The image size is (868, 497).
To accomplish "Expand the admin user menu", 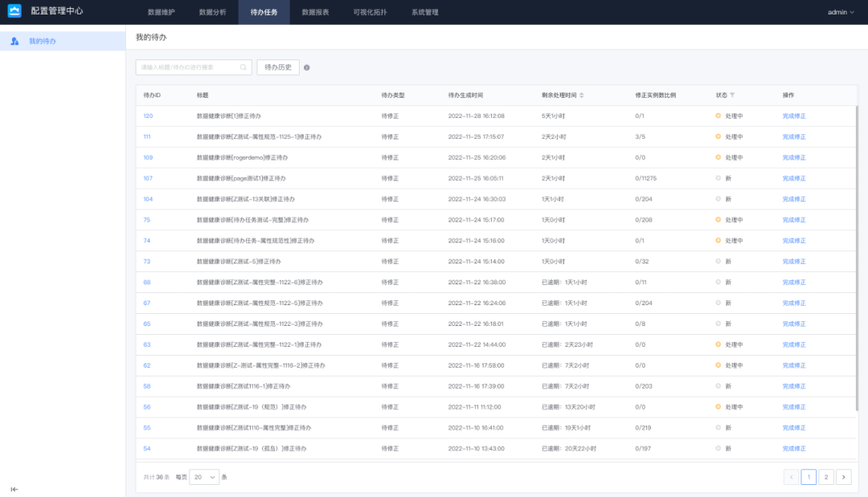I will [x=841, y=12].
